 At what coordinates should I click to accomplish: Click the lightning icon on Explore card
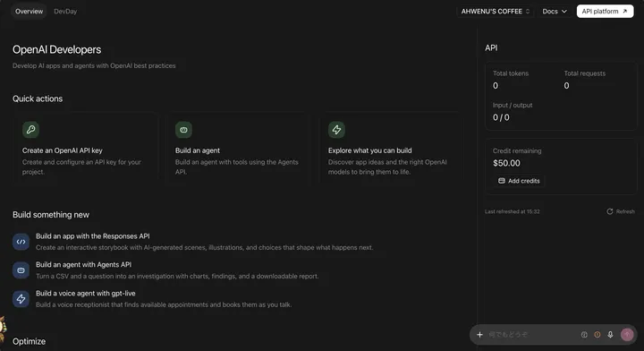pos(336,130)
